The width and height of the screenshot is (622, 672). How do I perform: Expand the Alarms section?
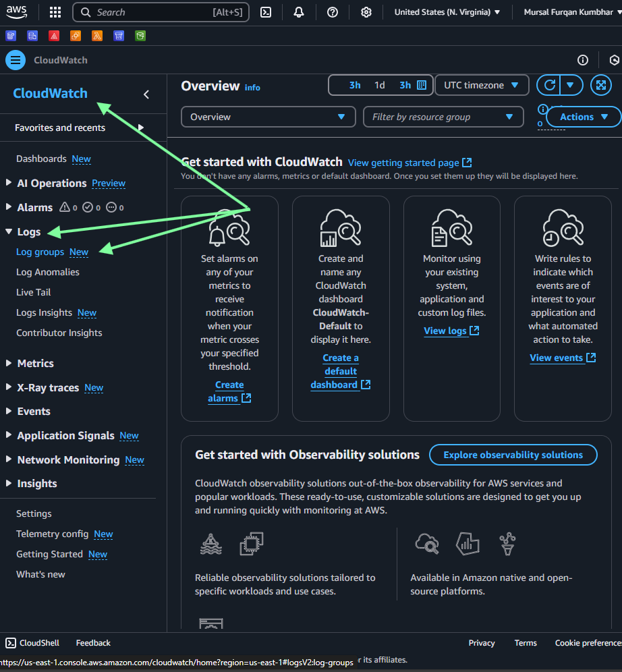pyautogui.click(x=9, y=207)
